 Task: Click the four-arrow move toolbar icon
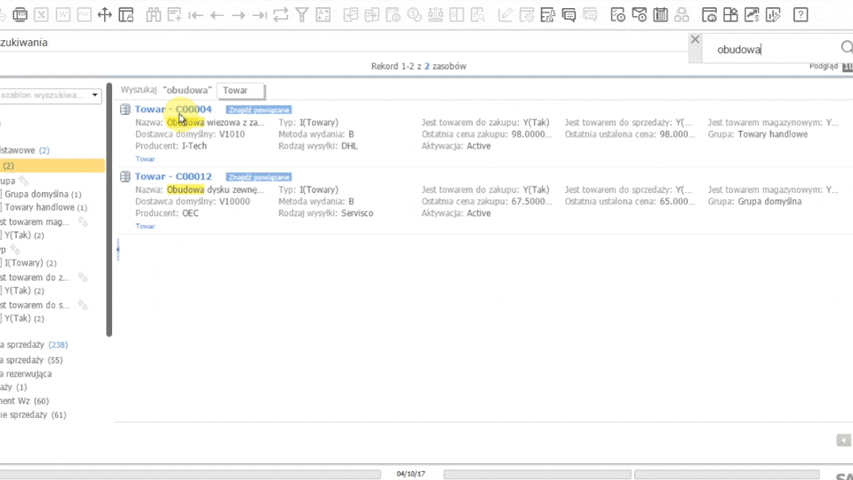104,15
